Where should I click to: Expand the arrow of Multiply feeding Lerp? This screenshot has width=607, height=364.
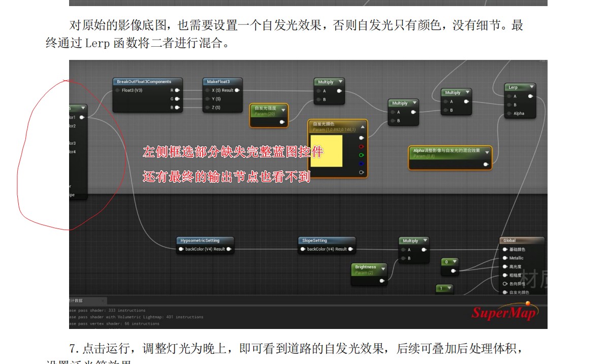[467, 92]
